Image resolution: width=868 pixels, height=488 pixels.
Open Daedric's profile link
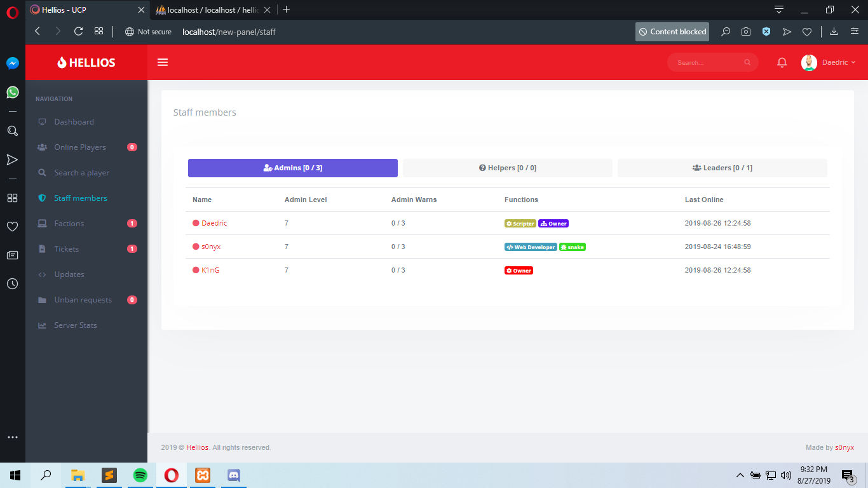[x=214, y=223]
